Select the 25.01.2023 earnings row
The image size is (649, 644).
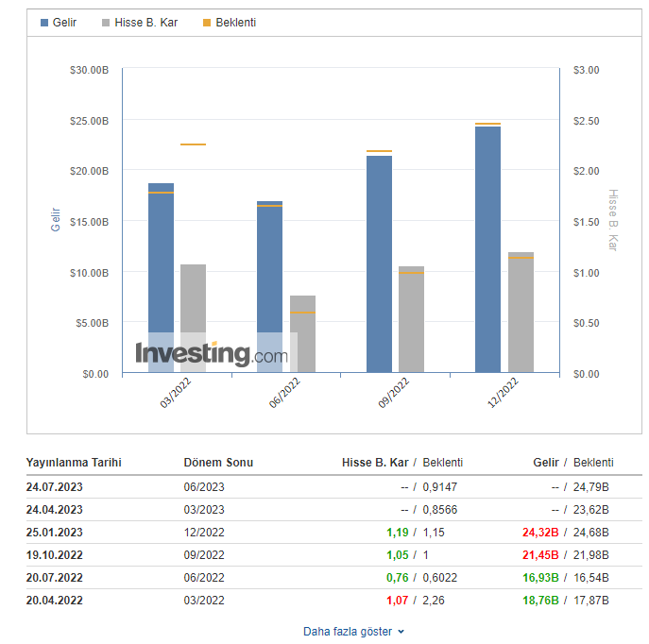coord(320,533)
